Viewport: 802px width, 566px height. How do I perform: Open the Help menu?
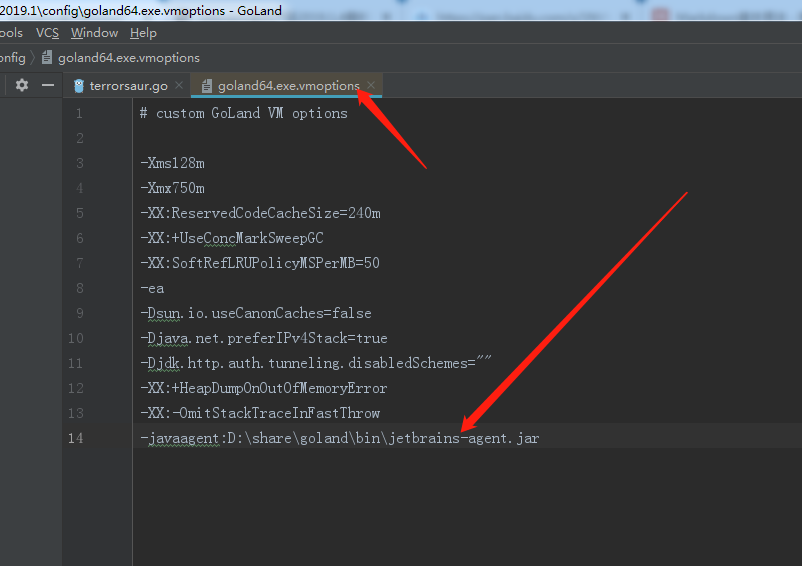pyautogui.click(x=143, y=33)
